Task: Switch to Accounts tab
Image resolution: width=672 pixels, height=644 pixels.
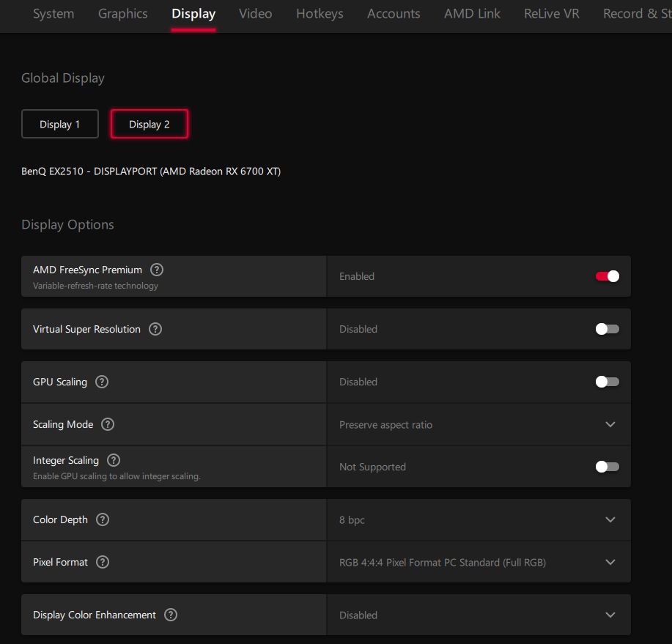Action: 394,14
